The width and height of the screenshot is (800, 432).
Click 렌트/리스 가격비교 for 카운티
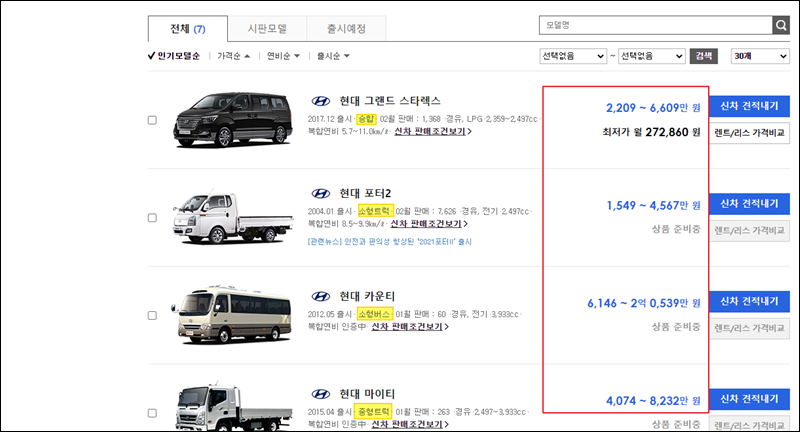point(749,328)
